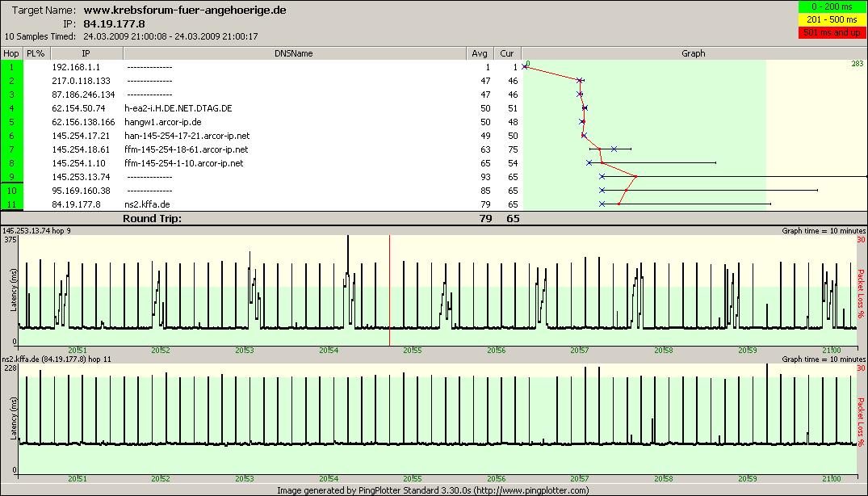Click the Avg column header

click(x=480, y=53)
